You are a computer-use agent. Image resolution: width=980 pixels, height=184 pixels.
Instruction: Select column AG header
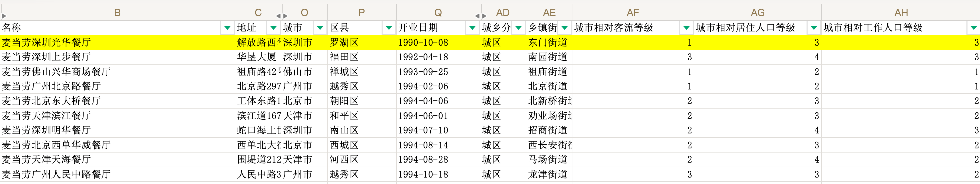click(758, 12)
